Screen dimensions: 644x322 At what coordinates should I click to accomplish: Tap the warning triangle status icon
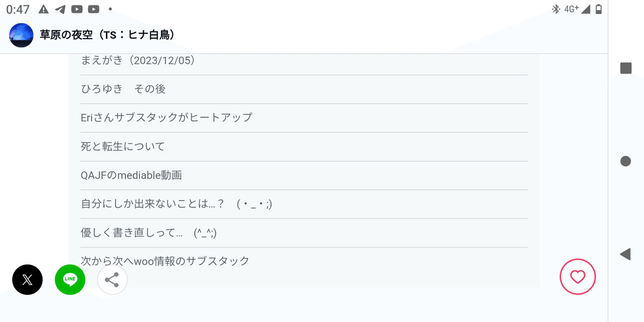click(44, 9)
